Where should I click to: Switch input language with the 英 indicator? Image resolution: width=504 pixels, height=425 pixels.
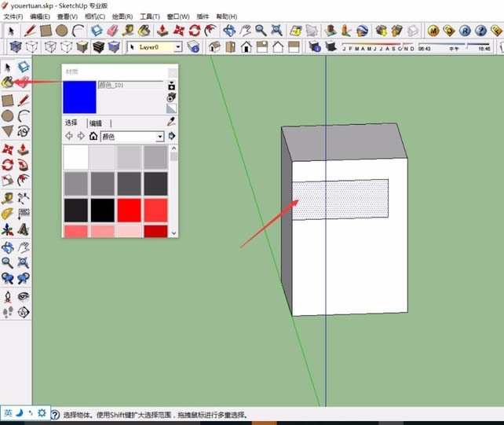pyautogui.click(x=8, y=412)
